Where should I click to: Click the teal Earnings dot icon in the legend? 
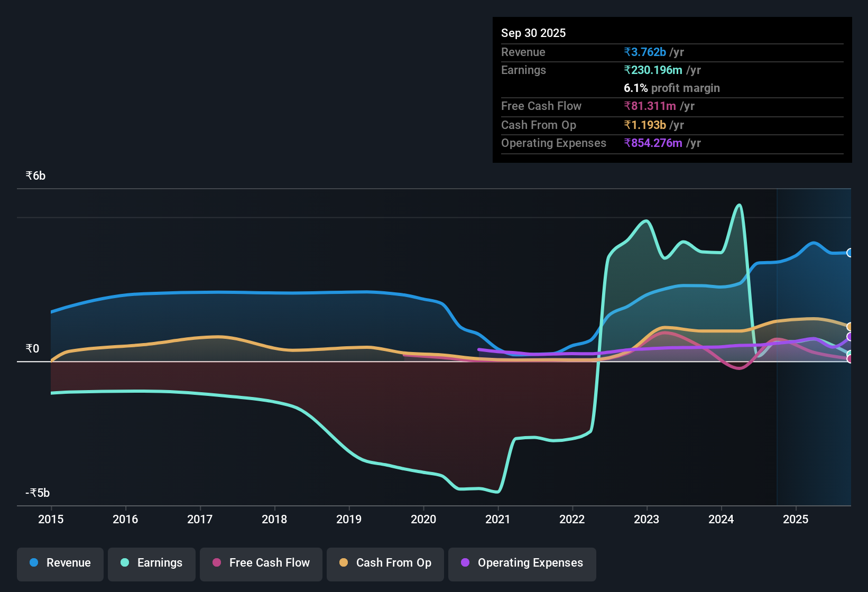click(124, 563)
